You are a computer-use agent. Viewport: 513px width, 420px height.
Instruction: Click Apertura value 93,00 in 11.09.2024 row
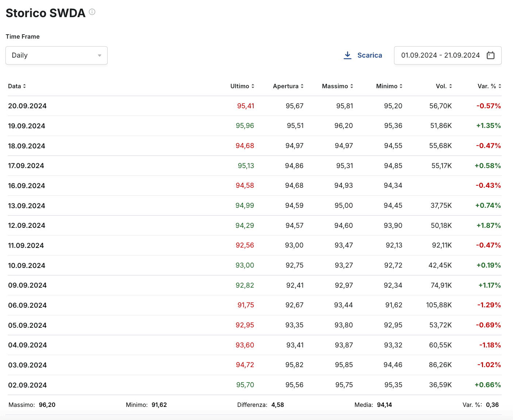tap(294, 245)
